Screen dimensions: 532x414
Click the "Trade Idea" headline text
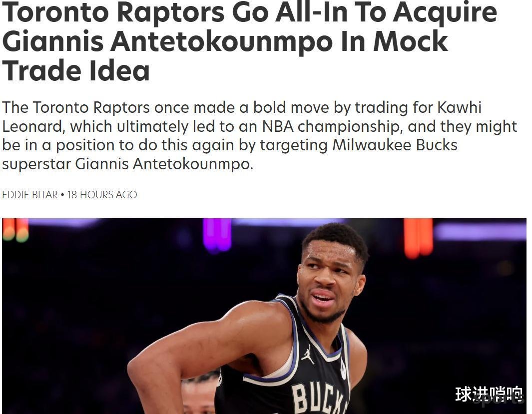(76, 70)
